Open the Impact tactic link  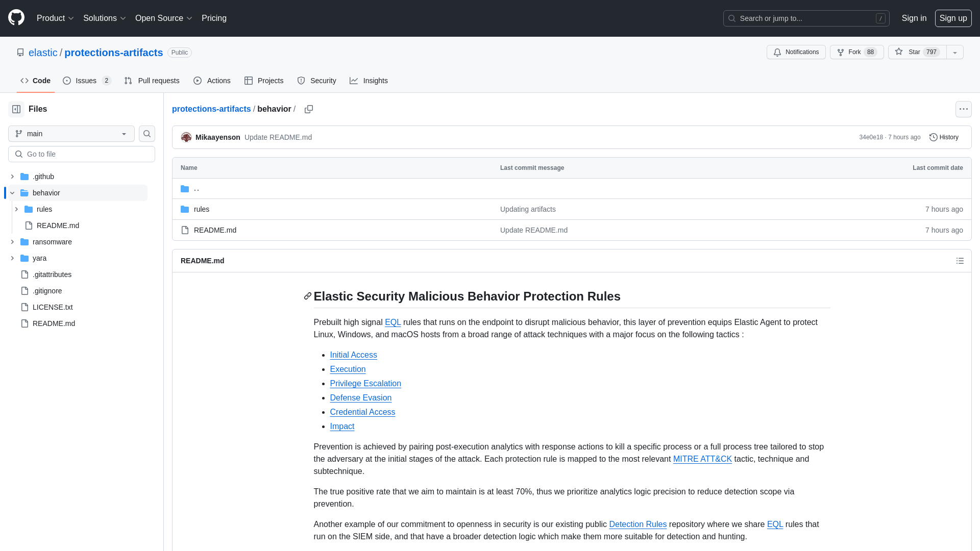[x=342, y=427]
